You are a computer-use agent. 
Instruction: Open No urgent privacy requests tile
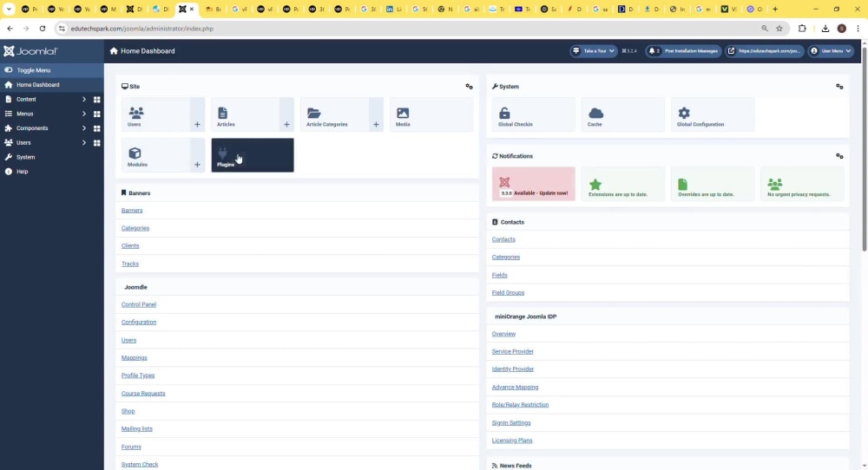tap(802, 184)
